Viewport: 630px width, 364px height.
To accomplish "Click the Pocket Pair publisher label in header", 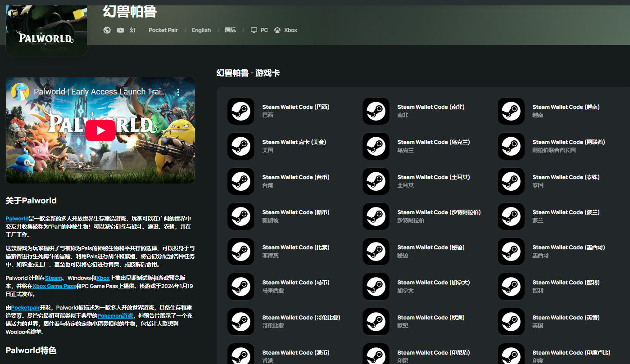I will (x=163, y=30).
